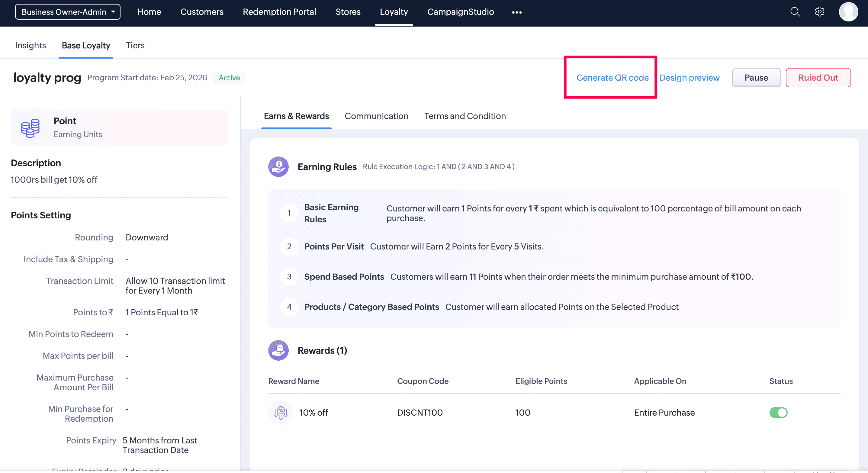Image resolution: width=868 pixels, height=473 pixels.
Task: Click rule number 3 circle
Action: pos(289,277)
